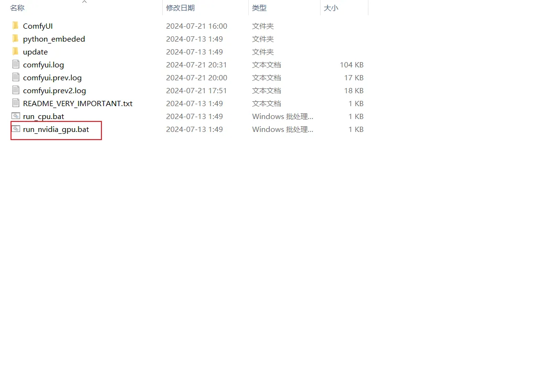The height and width of the screenshot is (392, 555).
Task: Sort files by the 名称 column header
Action: (17, 8)
